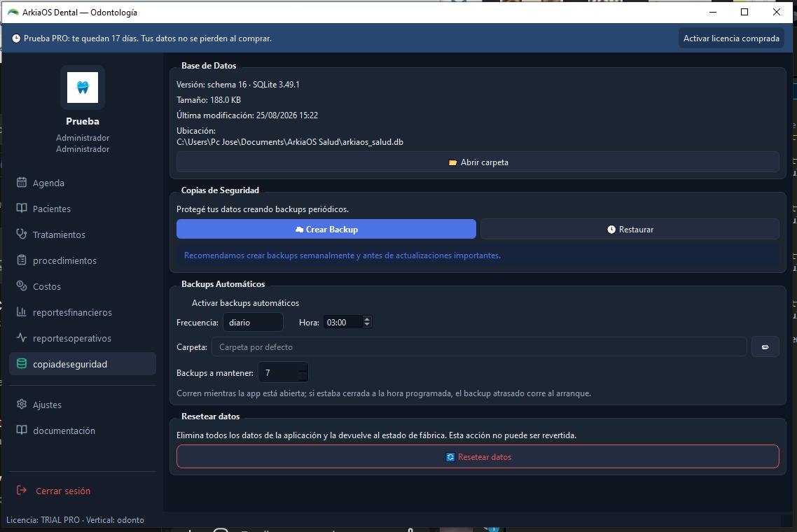Click the weekly backup recommendation text
The width and height of the screenshot is (797, 532).
point(342,255)
